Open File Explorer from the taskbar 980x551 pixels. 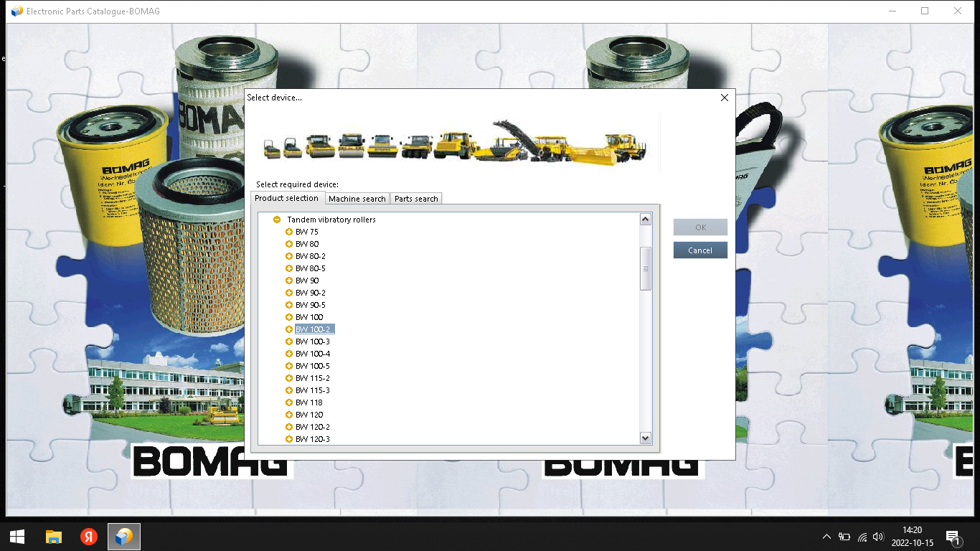pyautogui.click(x=54, y=537)
